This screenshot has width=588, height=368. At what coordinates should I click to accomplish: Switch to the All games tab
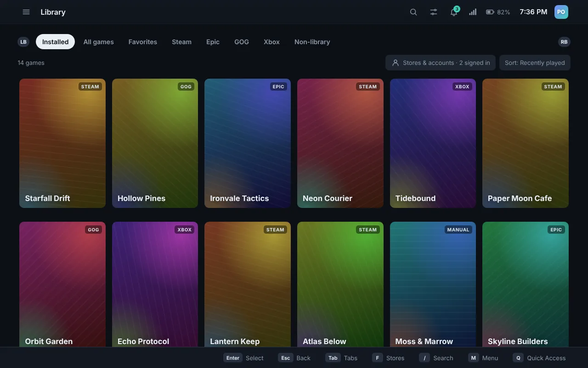pos(98,42)
